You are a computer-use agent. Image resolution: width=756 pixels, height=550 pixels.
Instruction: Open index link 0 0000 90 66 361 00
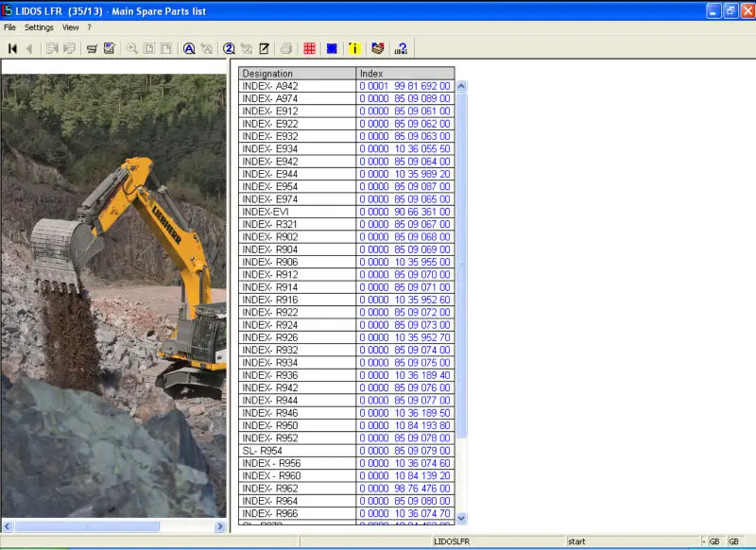point(404,212)
